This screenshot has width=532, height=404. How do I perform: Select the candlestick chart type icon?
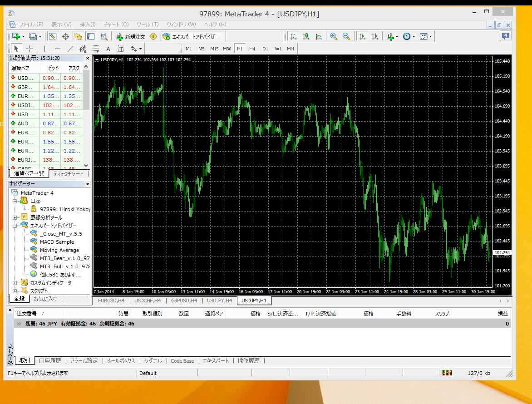pyautogui.click(x=305, y=36)
